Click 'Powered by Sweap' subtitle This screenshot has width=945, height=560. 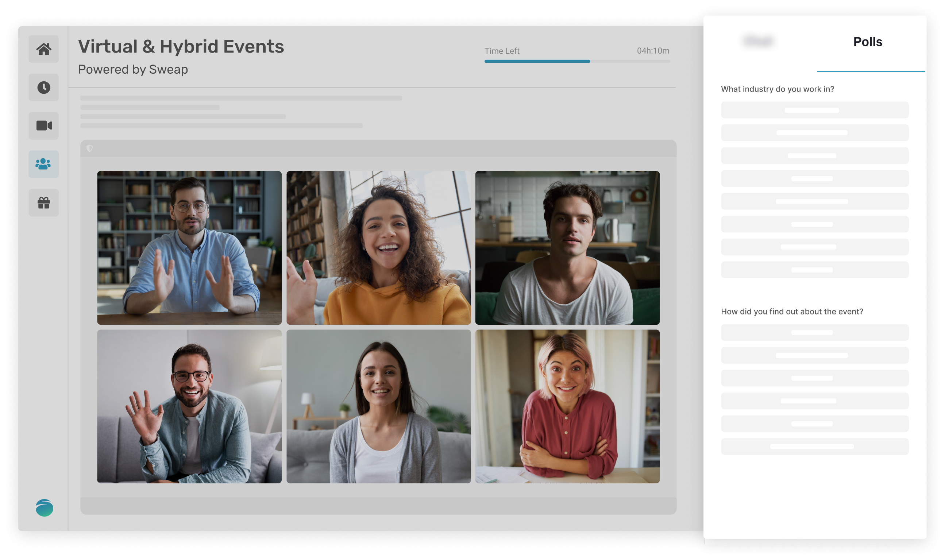tap(133, 70)
